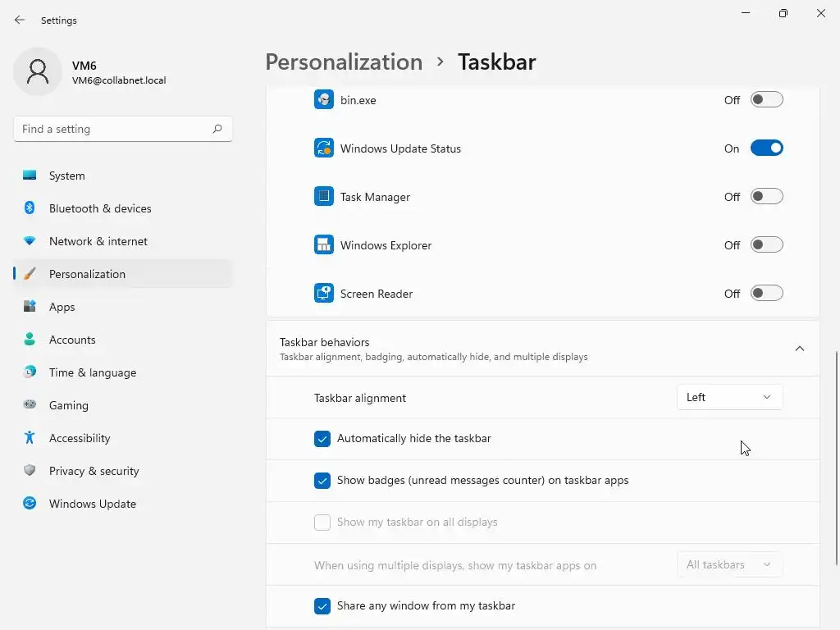Minimize the Settings window
The width and height of the screenshot is (840, 630).
pos(745,13)
